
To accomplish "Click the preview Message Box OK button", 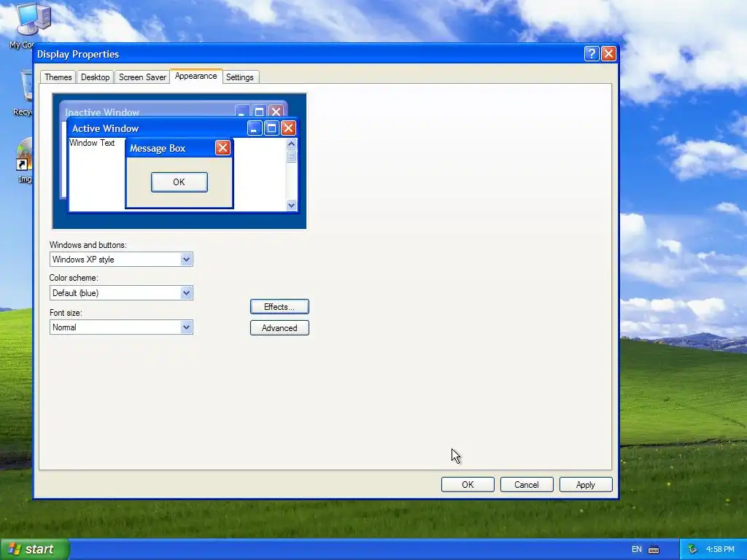I will click(179, 182).
